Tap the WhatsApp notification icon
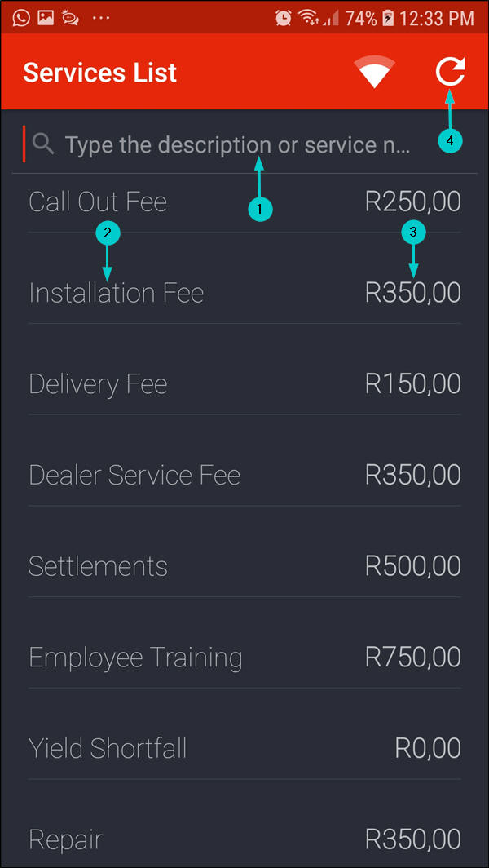489x868 pixels. (21, 17)
